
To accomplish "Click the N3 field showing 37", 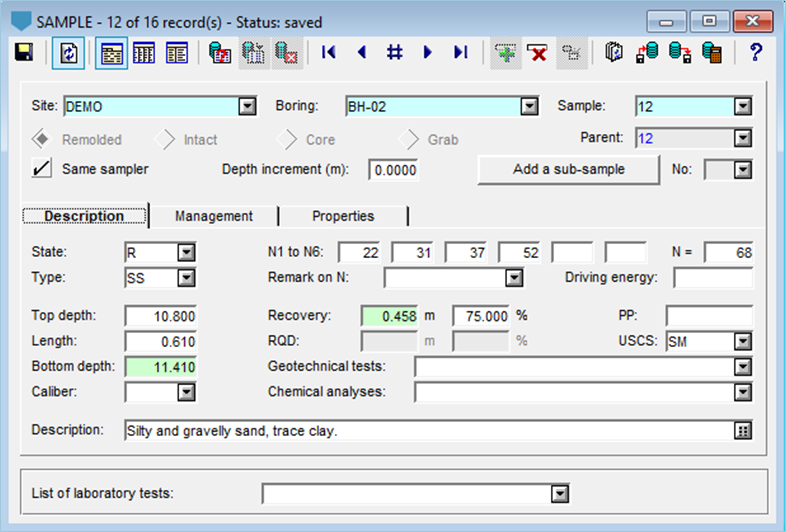I will coord(466,252).
